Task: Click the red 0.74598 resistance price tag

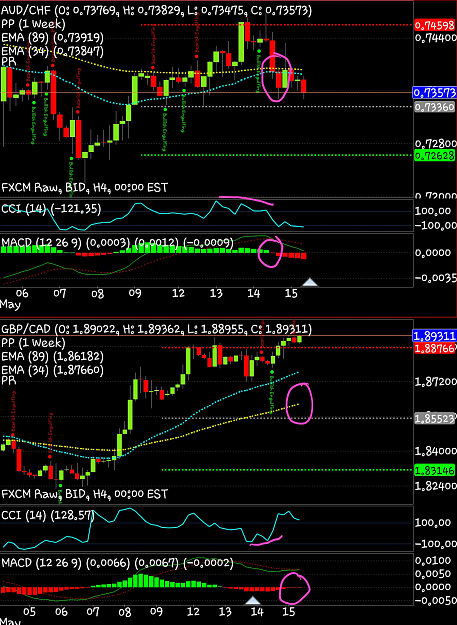Action: tap(435, 26)
